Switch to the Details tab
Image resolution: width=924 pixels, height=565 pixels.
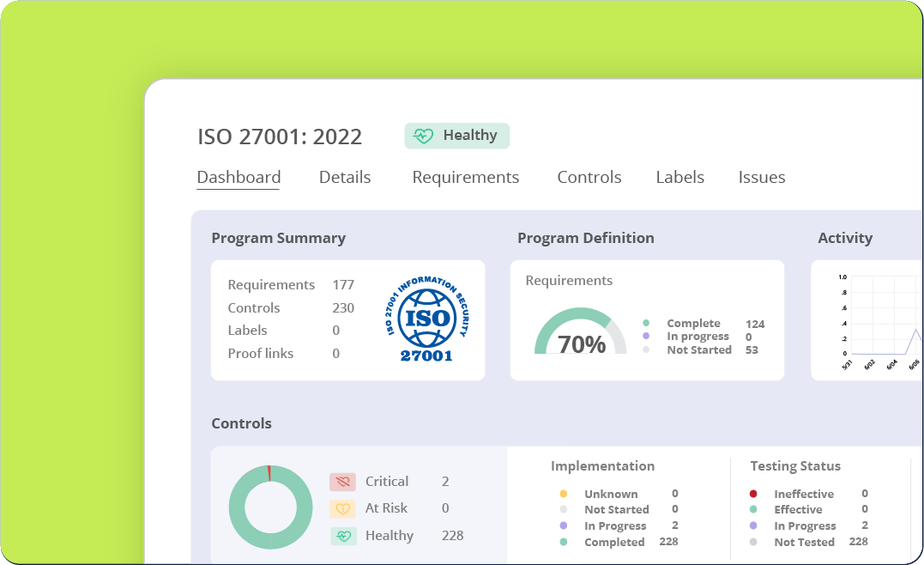point(345,178)
